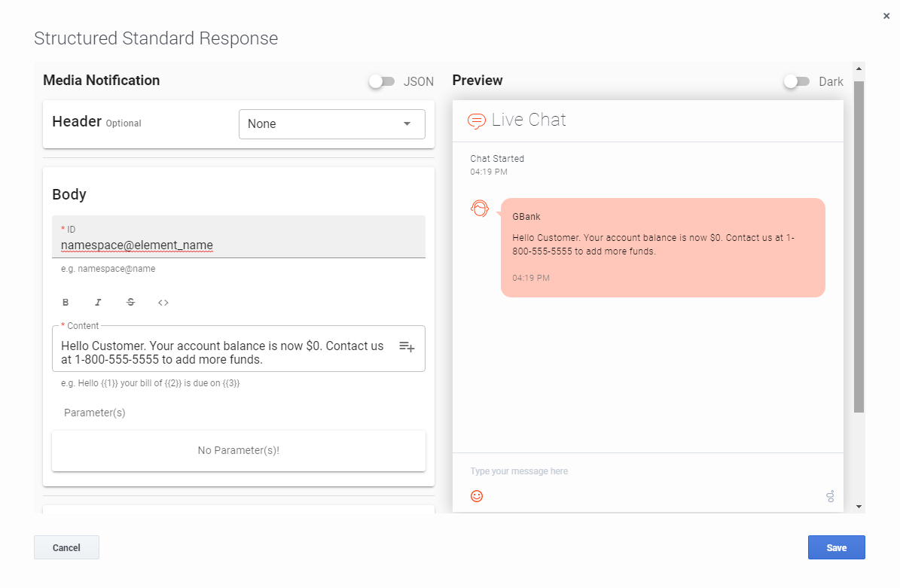The height and width of the screenshot is (588, 900).
Task: Click the chat message input field
Action: (640, 471)
